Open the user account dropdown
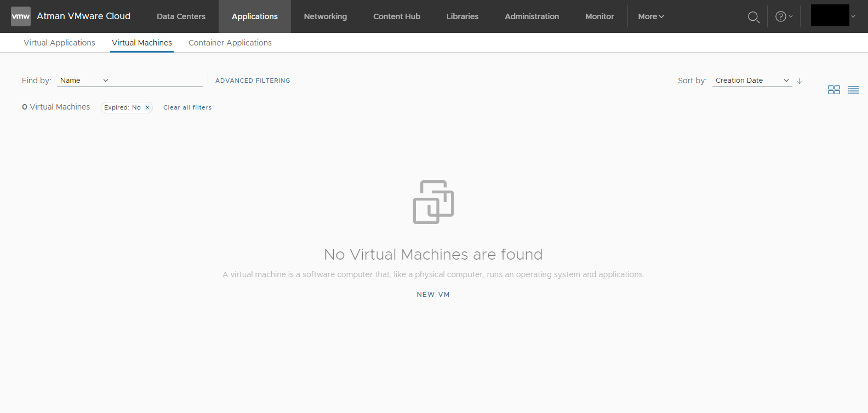The height and width of the screenshot is (413, 868). [833, 16]
